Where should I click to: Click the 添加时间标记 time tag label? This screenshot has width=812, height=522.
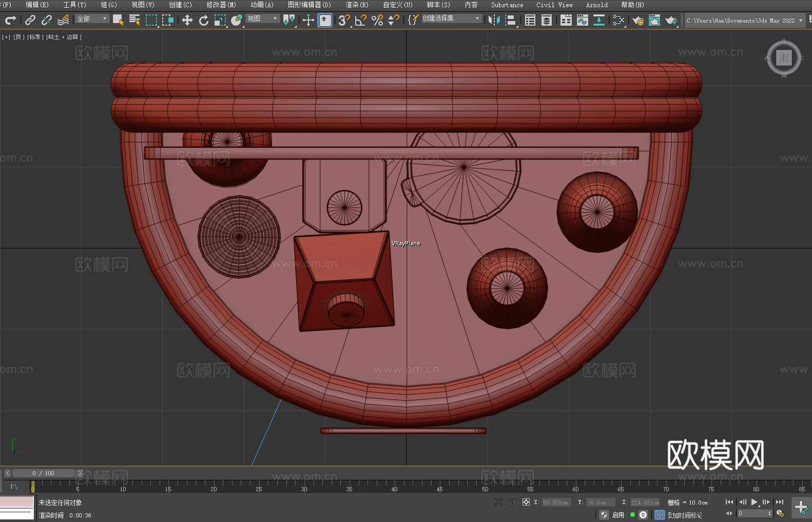[684, 515]
